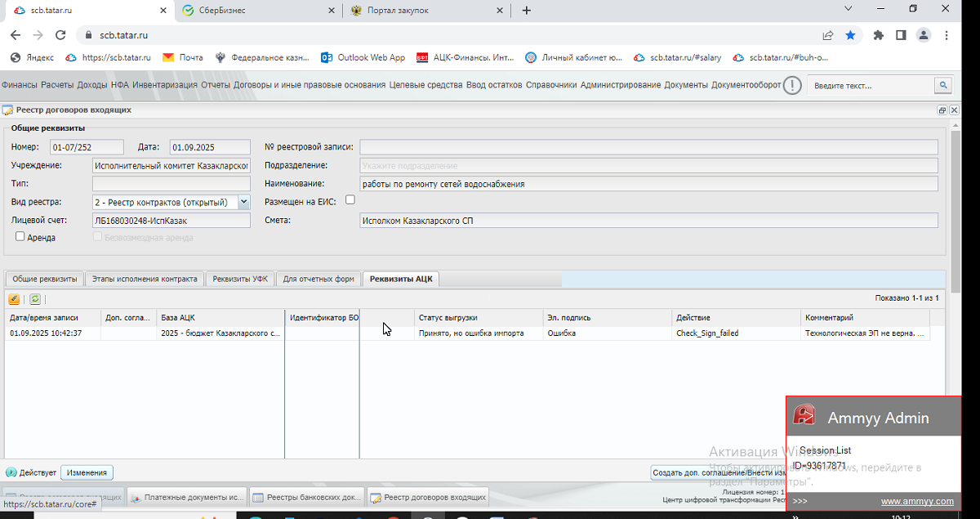Screen dimensions: 980x519
Task: Expand the Вид реестра dropdown arrow
Action: coord(243,201)
